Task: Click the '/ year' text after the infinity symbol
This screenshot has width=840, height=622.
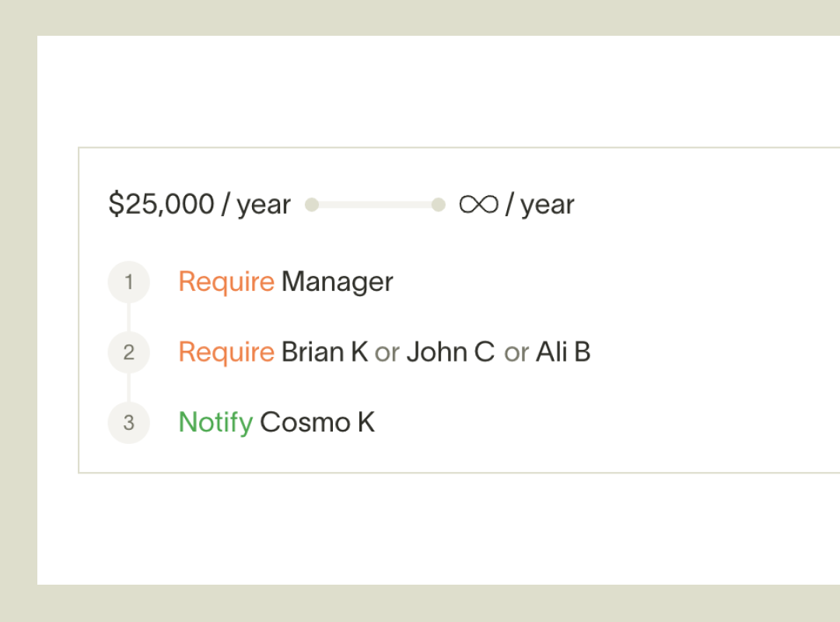Action: (540, 204)
